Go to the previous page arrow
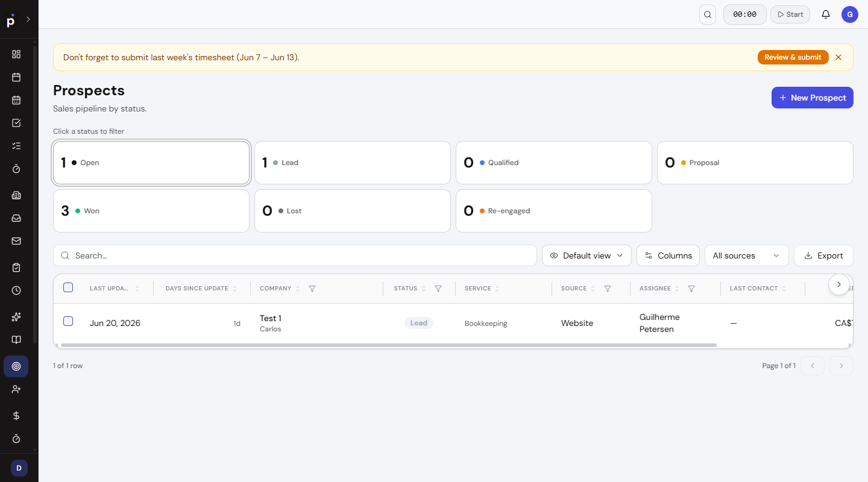The height and width of the screenshot is (482, 868). tap(813, 366)
